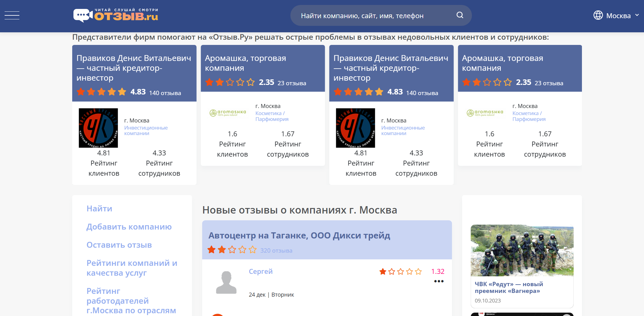Image resolution: width=644 pixels, height=316 pixels.
Task: Click Сергей's one-star review rating
Action: point(400,271)
